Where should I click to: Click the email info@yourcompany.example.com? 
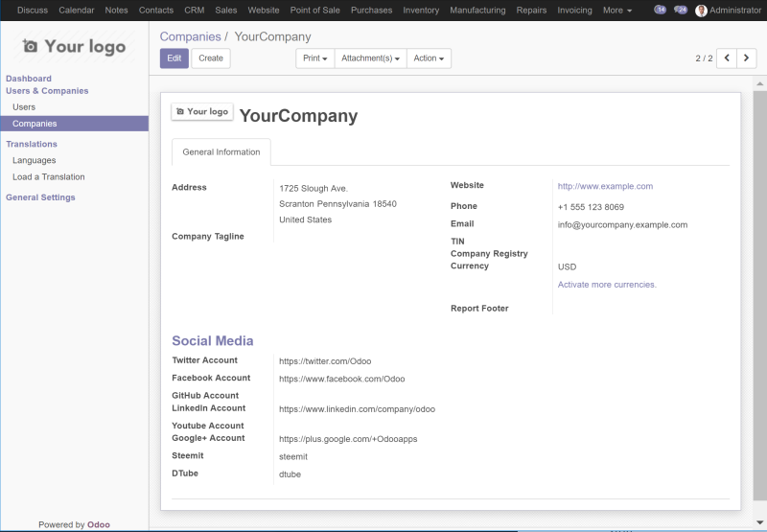[622, 225]
